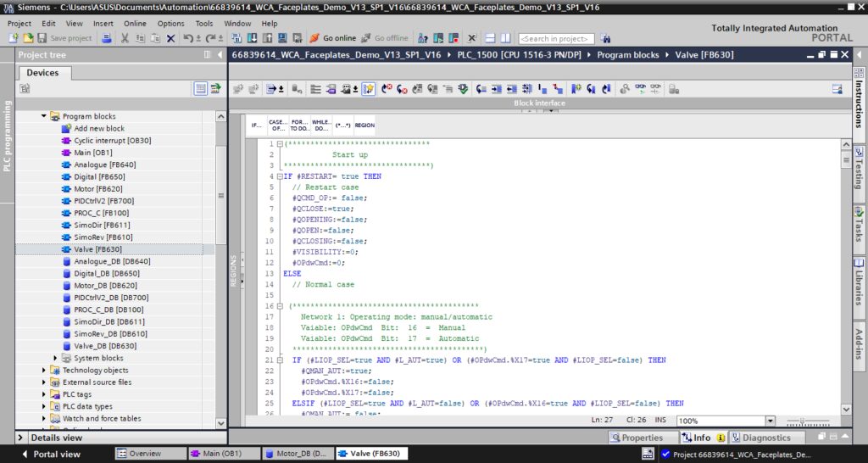868x463 pixels.
Task: Toggle project tree overview view button
Action: point(200,88)
